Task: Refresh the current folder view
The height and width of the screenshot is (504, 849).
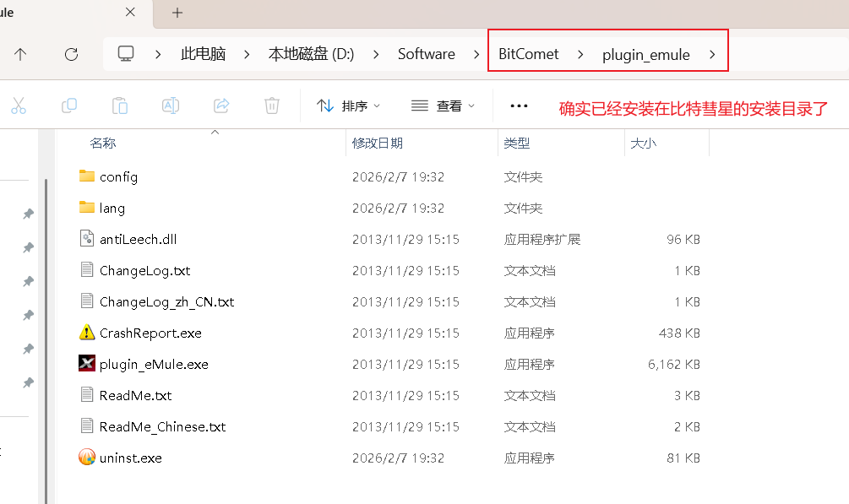Action: click(71, 54)
